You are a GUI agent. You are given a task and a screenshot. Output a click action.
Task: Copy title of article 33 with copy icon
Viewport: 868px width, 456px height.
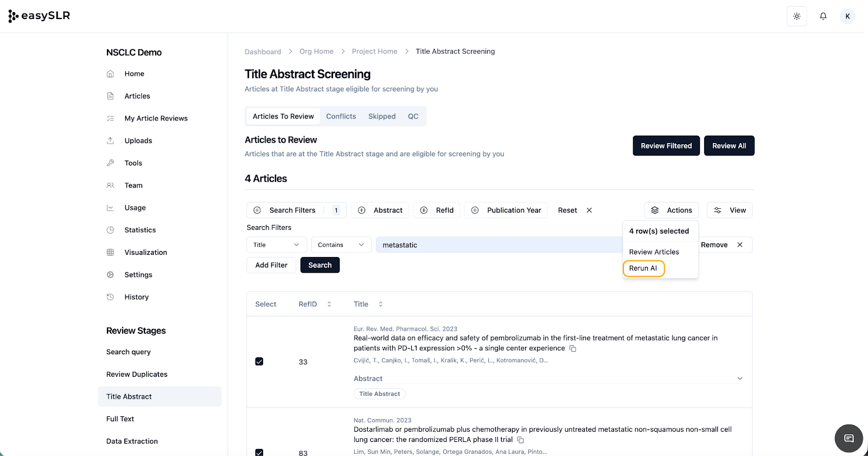[x=573, y=349]
